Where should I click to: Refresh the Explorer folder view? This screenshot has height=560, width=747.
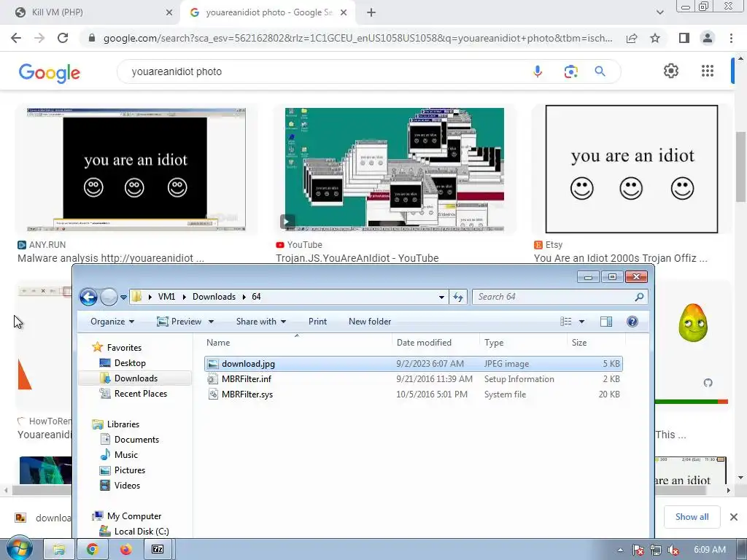(x=458, y=297)
